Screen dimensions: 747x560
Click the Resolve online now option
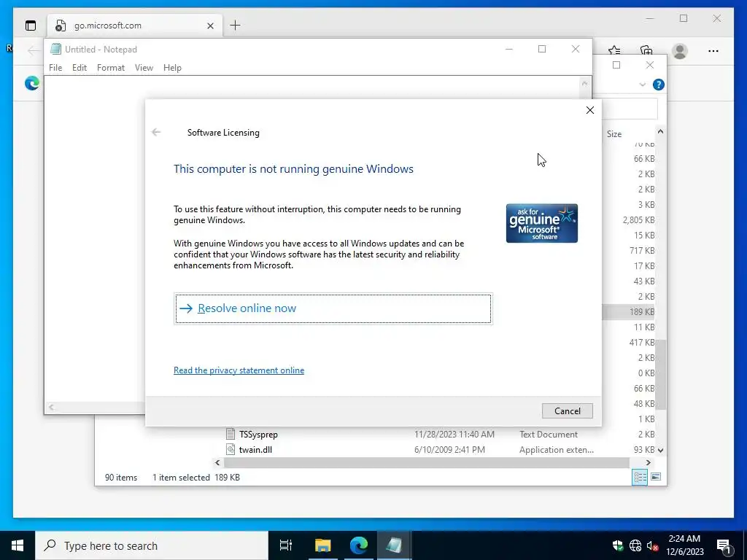pyautogui.click(x=333, y=308)
